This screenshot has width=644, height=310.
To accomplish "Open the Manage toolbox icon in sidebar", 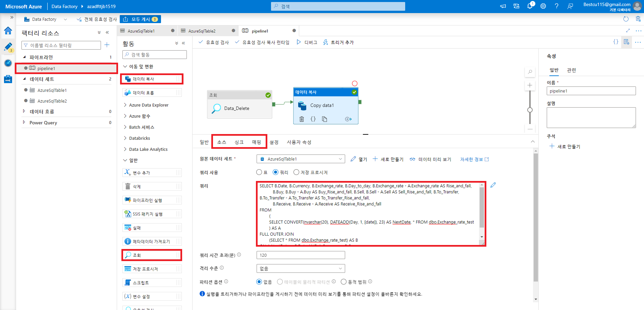I will [8, 79].
